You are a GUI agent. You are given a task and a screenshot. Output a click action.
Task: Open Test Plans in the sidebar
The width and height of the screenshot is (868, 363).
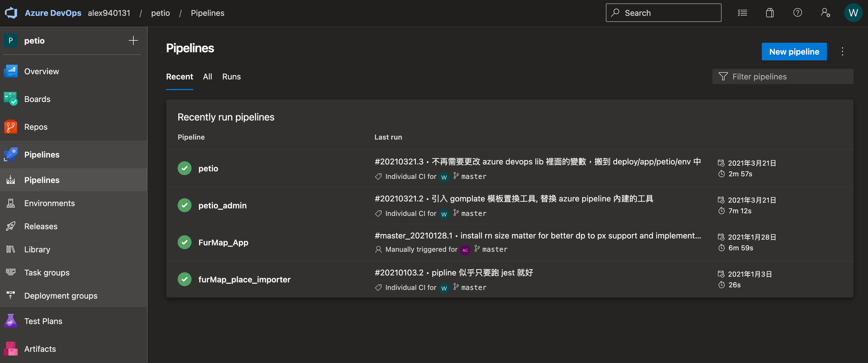(74, 321)
